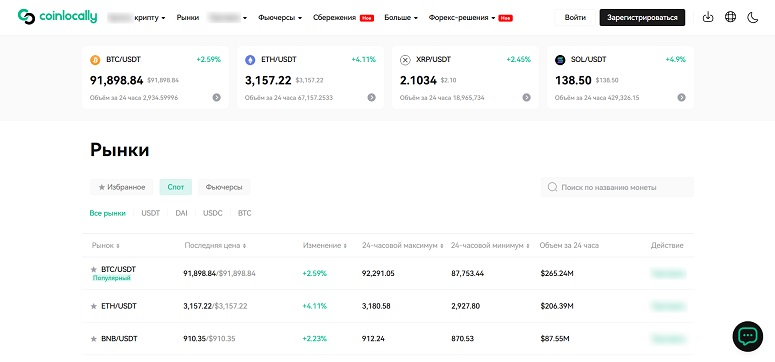
Task: Open BTC/USDT card arrow button
Action: pyautogui.click(x=216, y=97)
